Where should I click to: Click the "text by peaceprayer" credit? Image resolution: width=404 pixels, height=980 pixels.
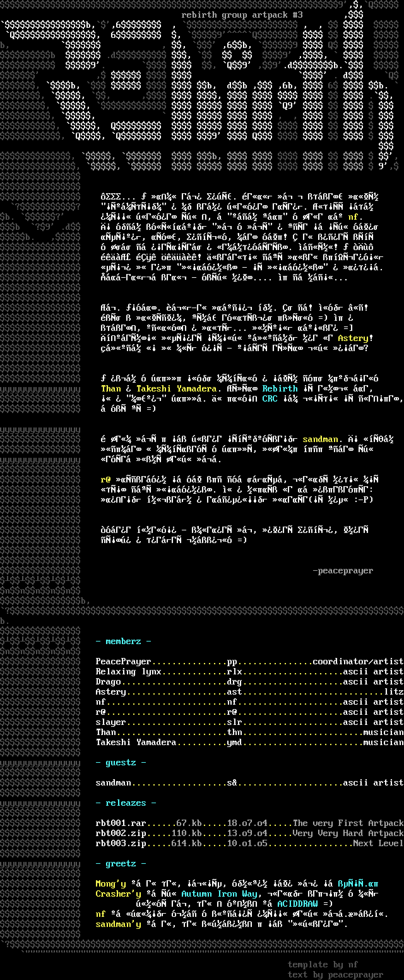[335, 975]
